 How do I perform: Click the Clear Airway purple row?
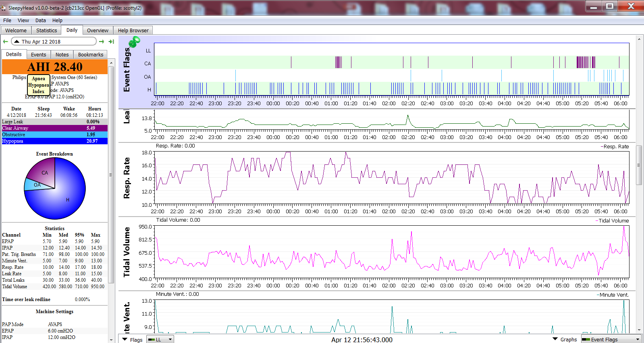pyautogui.click(x=55, y=128)
